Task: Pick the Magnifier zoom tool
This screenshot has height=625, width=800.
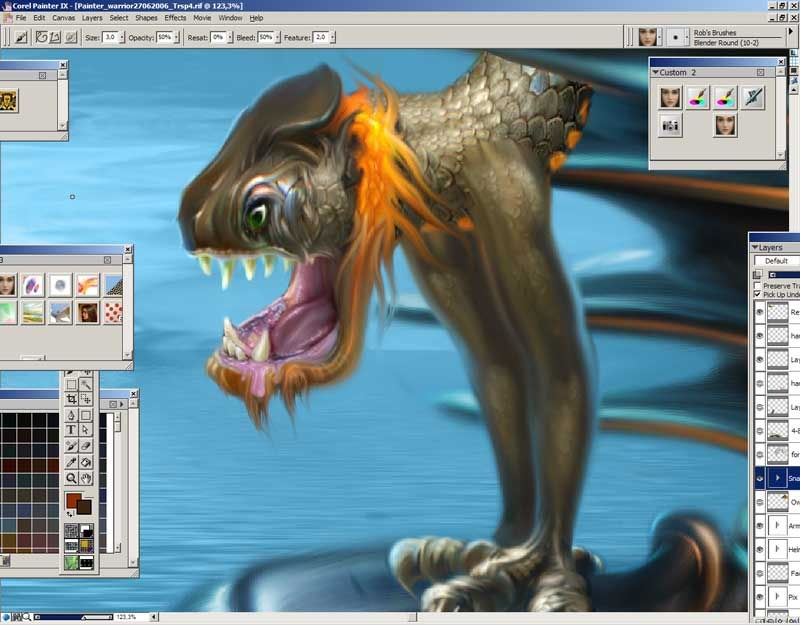Action: 72,479
